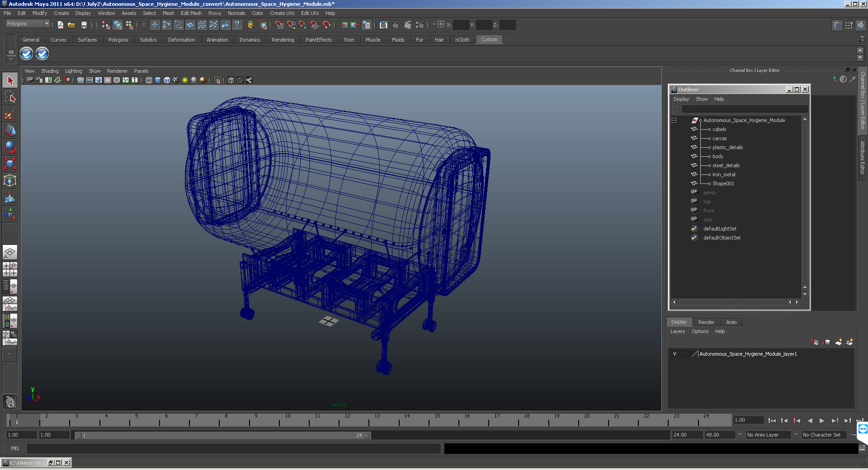Expand the layout quick-access arrow in toolbox
868x470 pixels.
[x=10, y=354]
